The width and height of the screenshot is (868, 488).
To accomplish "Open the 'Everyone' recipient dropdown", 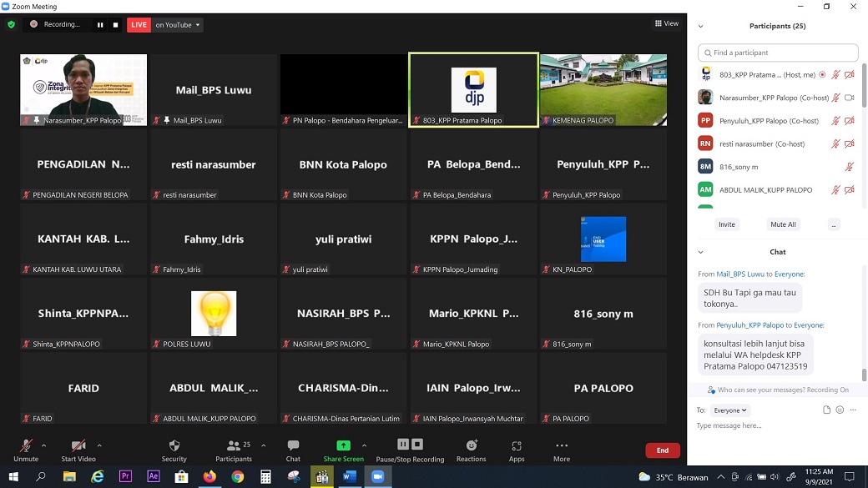I will (x=730, y=410).
